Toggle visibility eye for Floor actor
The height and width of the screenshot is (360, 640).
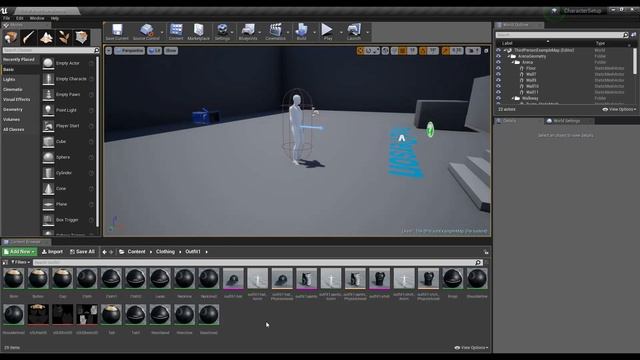point(498,68)
